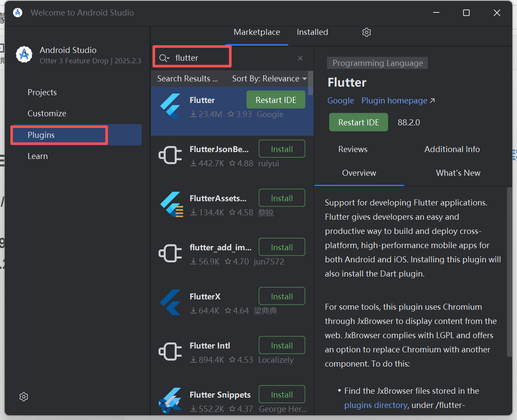Minimize the Android Studio window
The image size is (517, 420).
coord(436,13)
